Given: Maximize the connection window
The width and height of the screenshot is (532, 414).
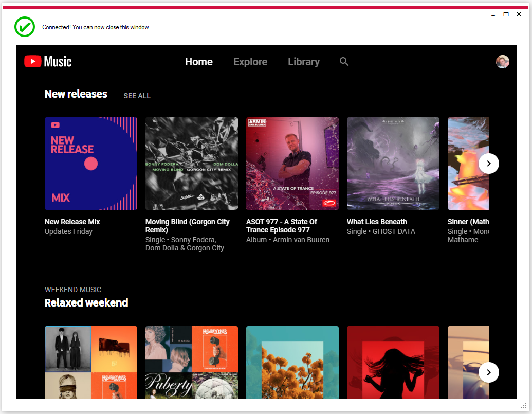Looking at the screenshot, I should point(506,14).
